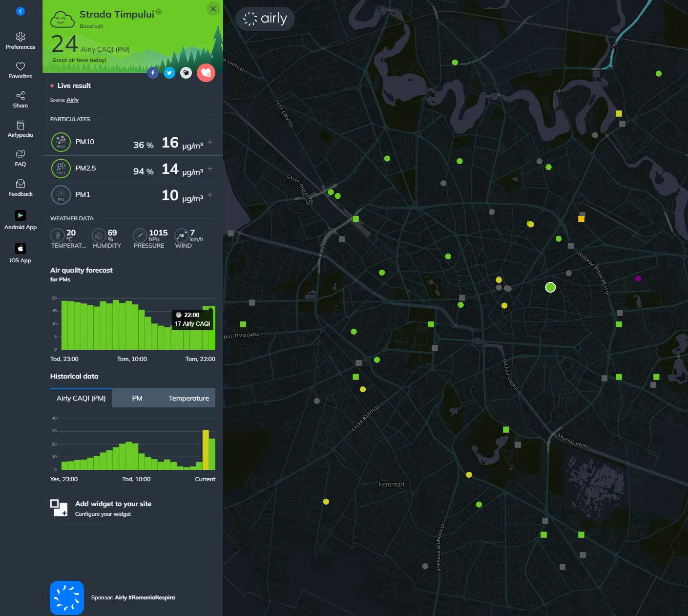688x616 pixels.
Task: Click the 36 % PM10 percentage
Action: pos(144,145)
